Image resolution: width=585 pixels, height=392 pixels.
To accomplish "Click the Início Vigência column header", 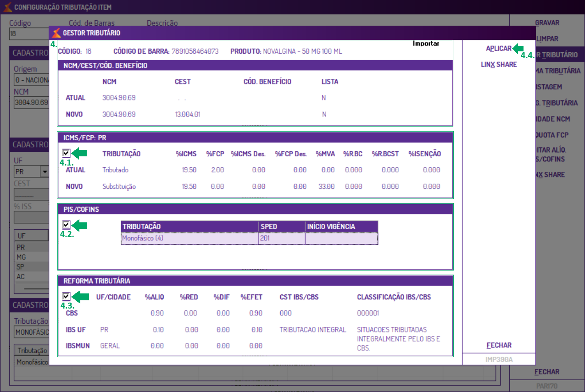I will pyautogui.click(x=341, y=226).
